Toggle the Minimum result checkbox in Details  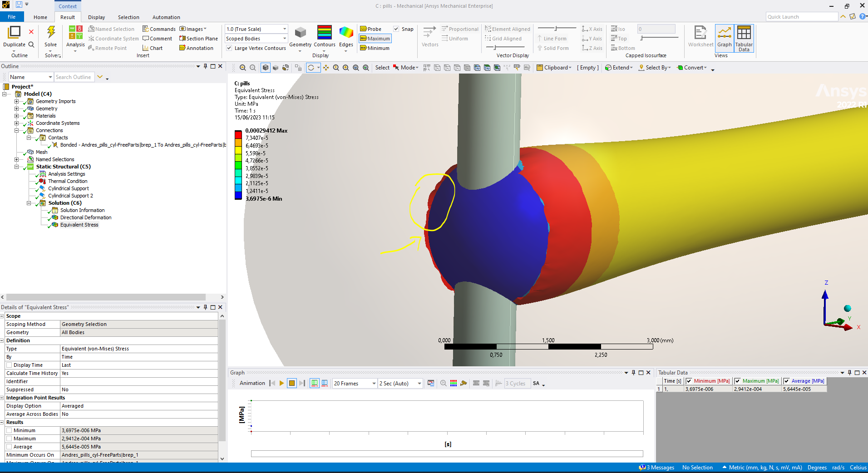[x=9, y=430]
